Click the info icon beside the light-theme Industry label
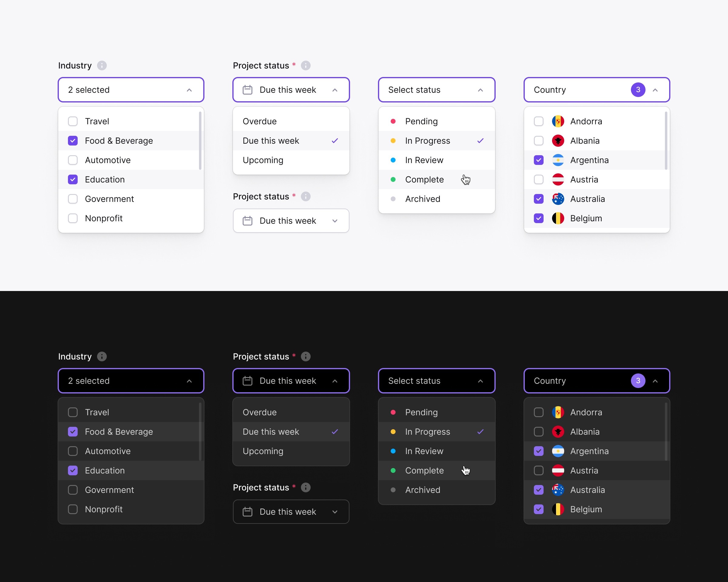The image size is (728, 582). [102, 65]
